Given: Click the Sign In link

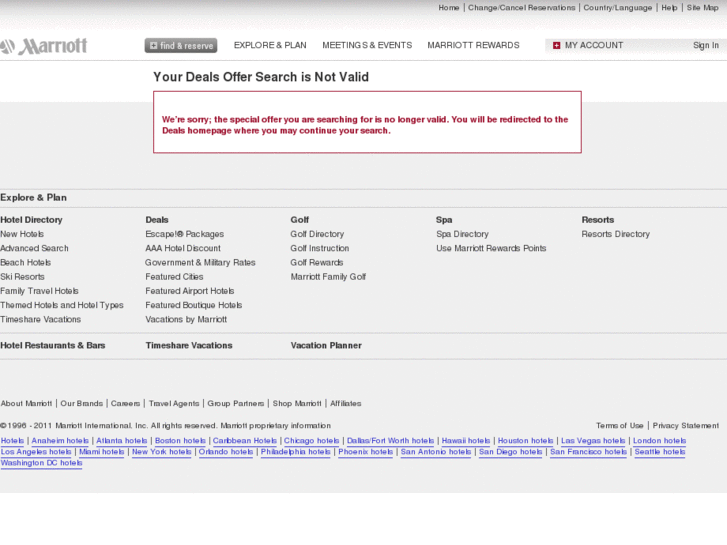Looking at the screenshot, I should point(706,45).
